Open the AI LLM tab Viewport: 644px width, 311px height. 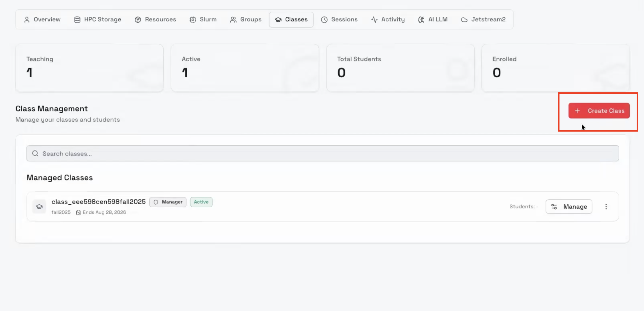(x=432, y=20)
